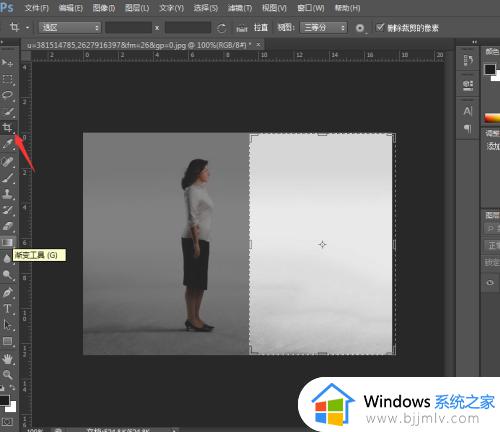This screenshot has width=500, height=432.
Task: Open crop settings gear options
Action: pyautogui.click(x=360, y=28)
